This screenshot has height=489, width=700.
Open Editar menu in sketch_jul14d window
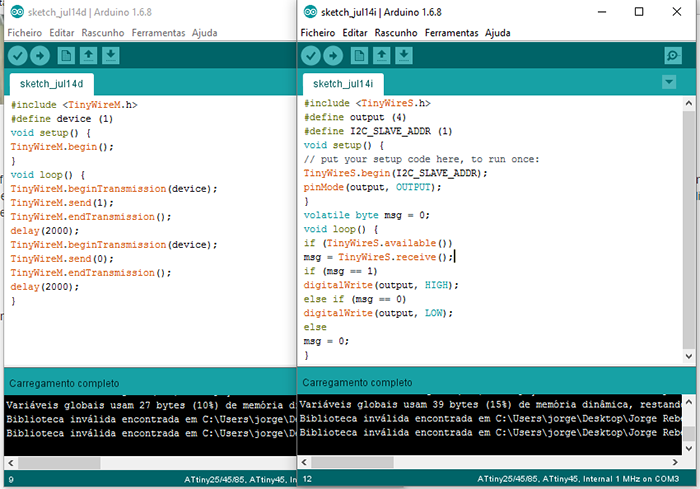[62, 33]
